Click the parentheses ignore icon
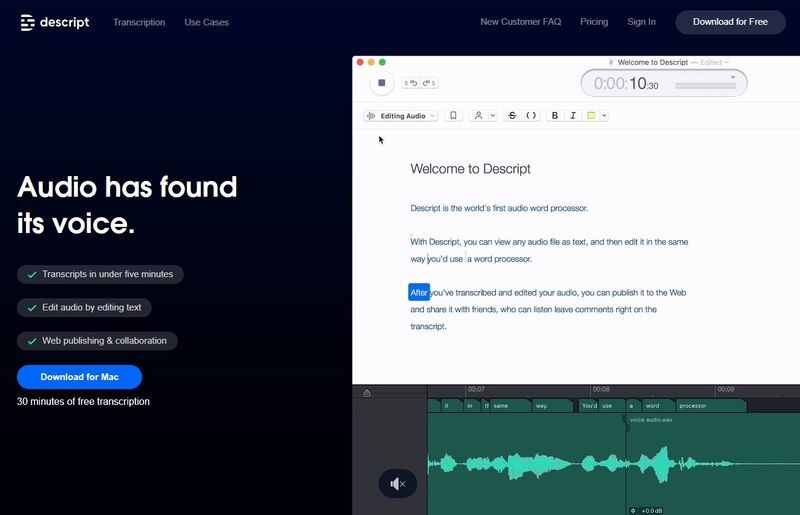The image size is (800, 515). 531,116
